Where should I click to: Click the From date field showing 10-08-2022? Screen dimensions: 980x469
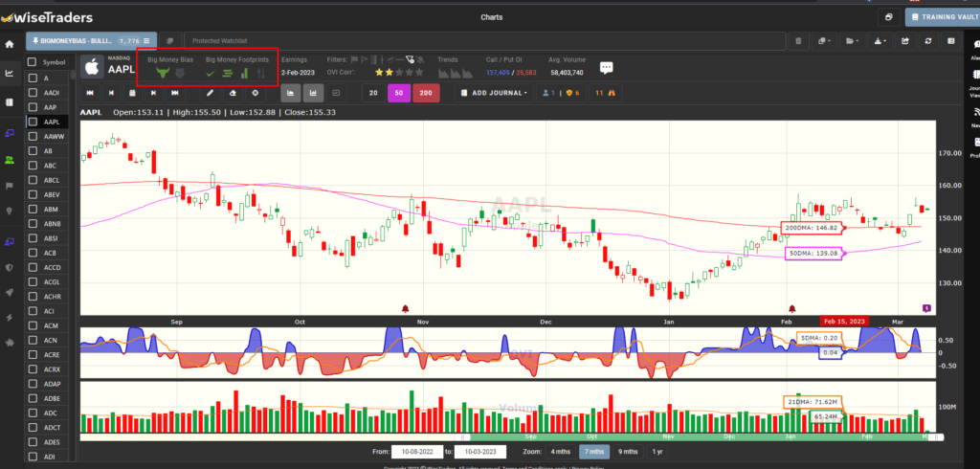(417, 452)
